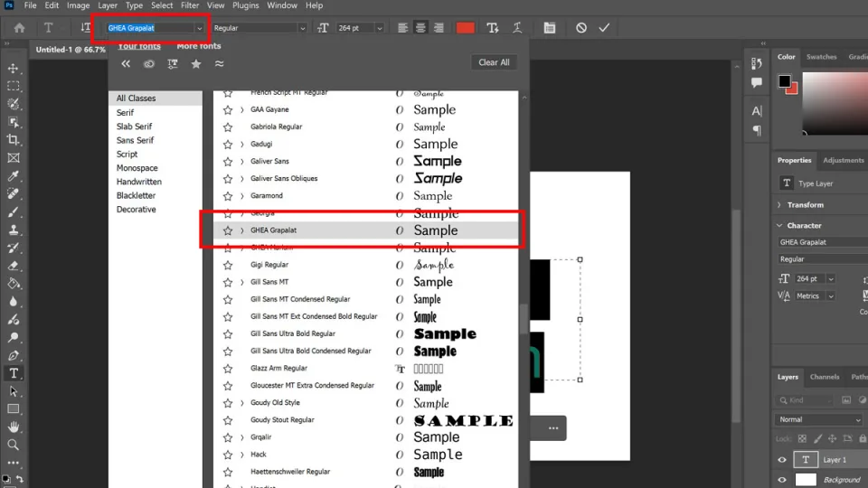Select the Zoom tool
The width and height of the screenshot is (868, 488).
coord(14,445)
